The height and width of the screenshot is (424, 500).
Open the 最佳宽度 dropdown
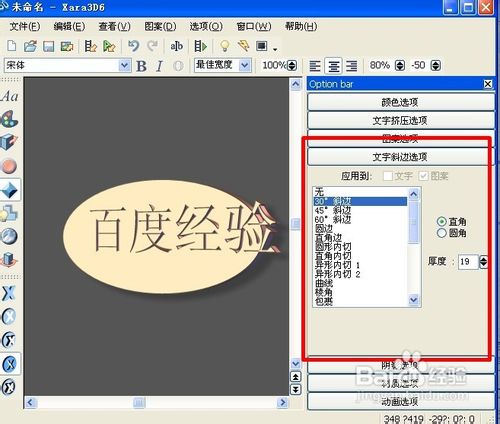(x=245, y=65)
